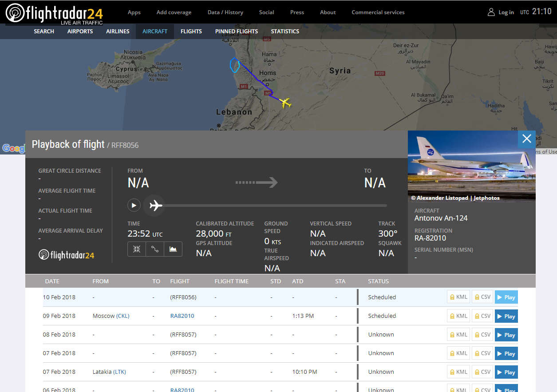Click the Flightradar24 logo in playback panel
The image size is (557, 392).
[67, 255]
